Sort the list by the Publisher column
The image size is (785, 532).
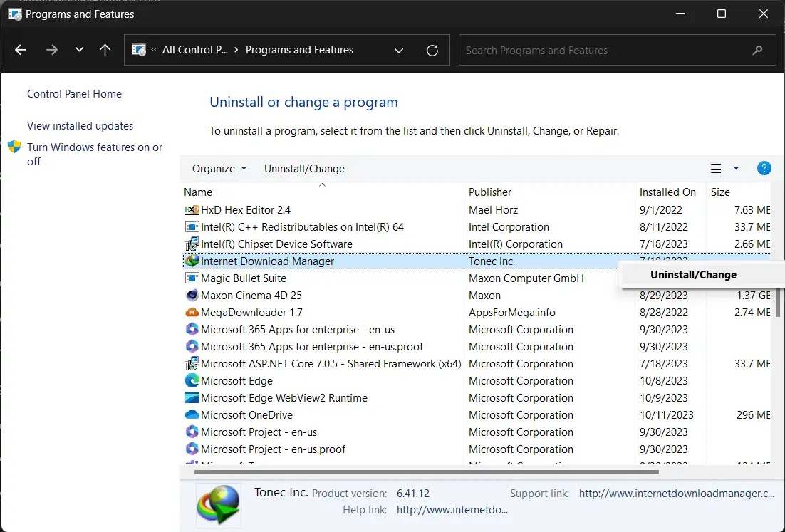point(549,192)
